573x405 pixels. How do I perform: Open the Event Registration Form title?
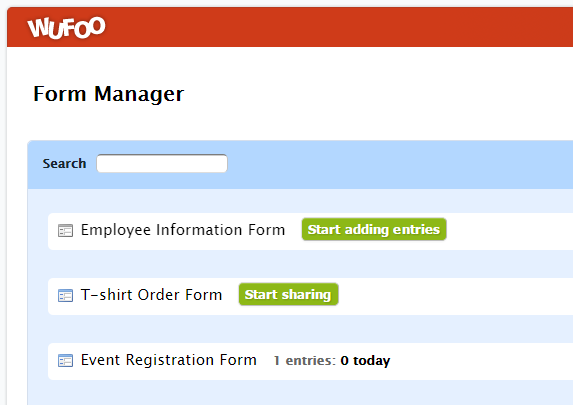coord(168,360)
